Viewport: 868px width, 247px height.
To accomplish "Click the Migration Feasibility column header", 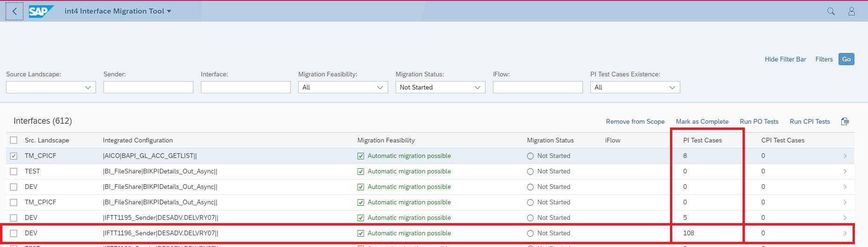I will pos(386,140).
